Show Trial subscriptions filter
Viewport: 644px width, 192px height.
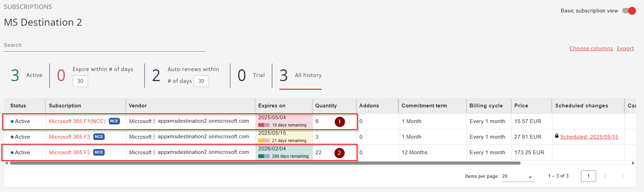[x=251, y=75]
